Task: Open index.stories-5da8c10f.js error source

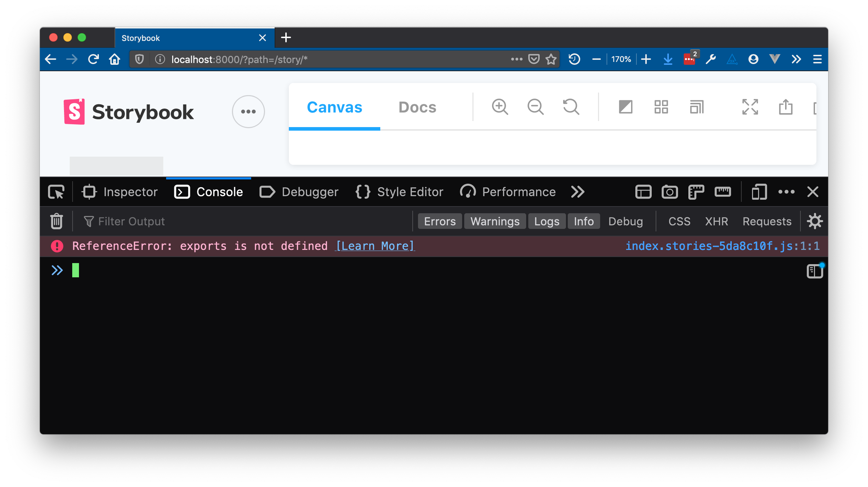Action: 723,246
